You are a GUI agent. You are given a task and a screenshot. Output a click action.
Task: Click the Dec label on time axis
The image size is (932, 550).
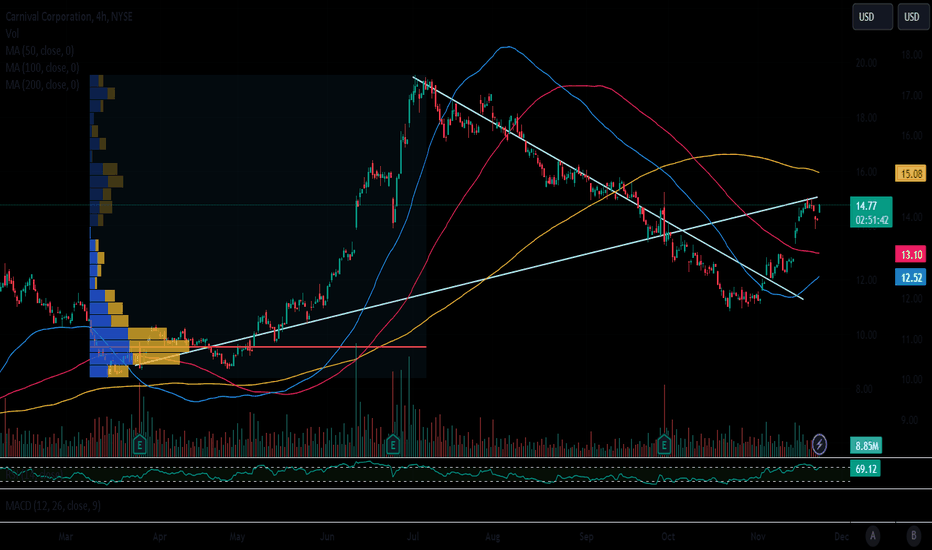tap(842, 536)
